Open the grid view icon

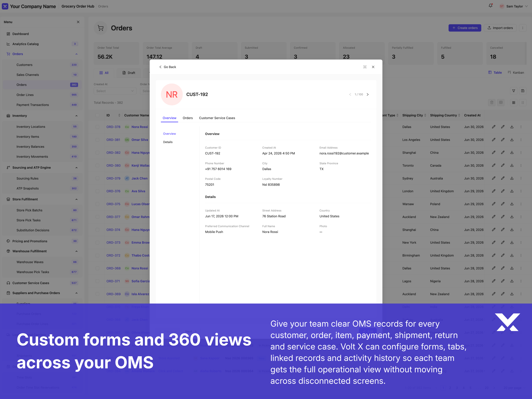click(x=513, y=103)
